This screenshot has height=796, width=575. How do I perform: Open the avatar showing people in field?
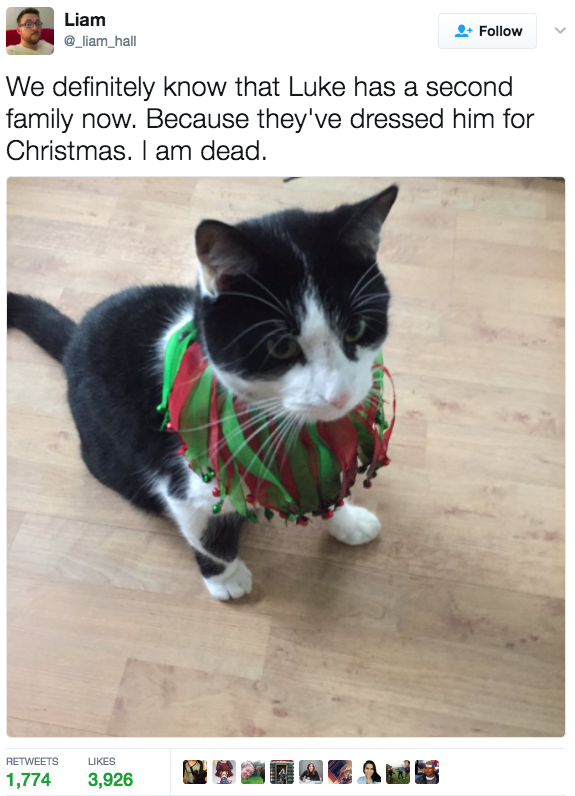tap(398, 772)
